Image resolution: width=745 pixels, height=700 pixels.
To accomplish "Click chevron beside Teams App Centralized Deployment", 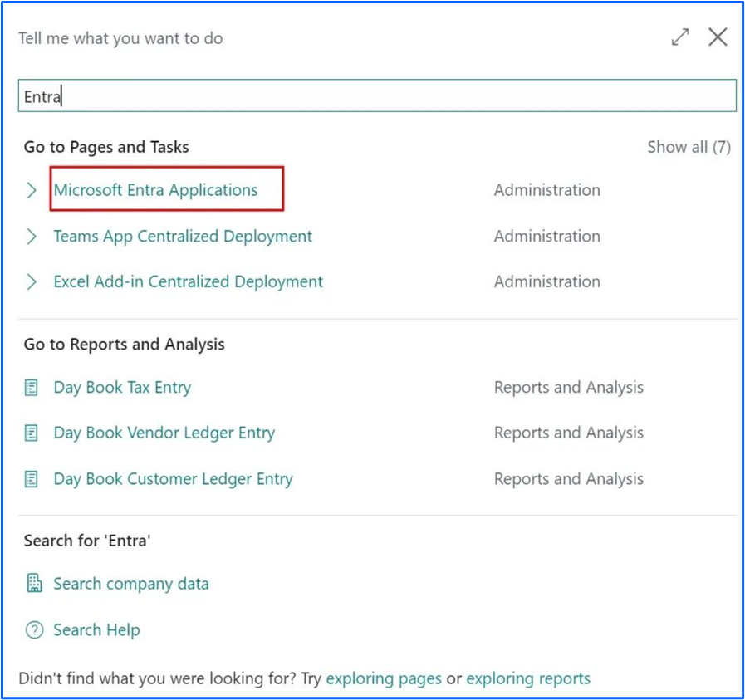I will click(32, 236).
